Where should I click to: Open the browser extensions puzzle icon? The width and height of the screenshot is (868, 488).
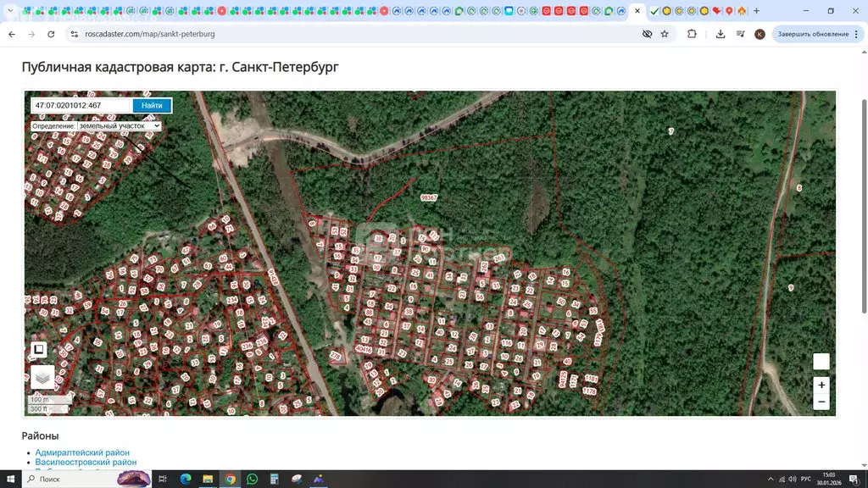click(x=692, y=34)
